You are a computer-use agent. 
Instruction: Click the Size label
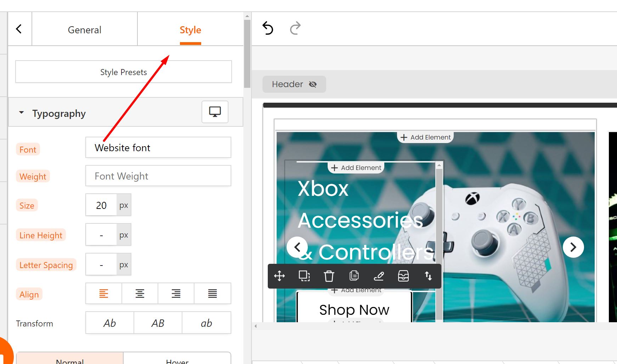point(27,205)
